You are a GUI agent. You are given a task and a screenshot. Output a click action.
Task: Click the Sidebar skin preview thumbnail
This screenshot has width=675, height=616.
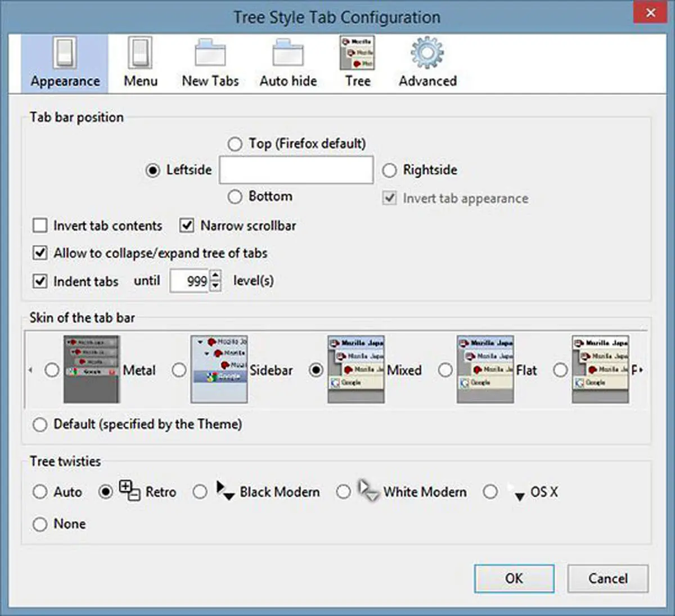(219, 370)
